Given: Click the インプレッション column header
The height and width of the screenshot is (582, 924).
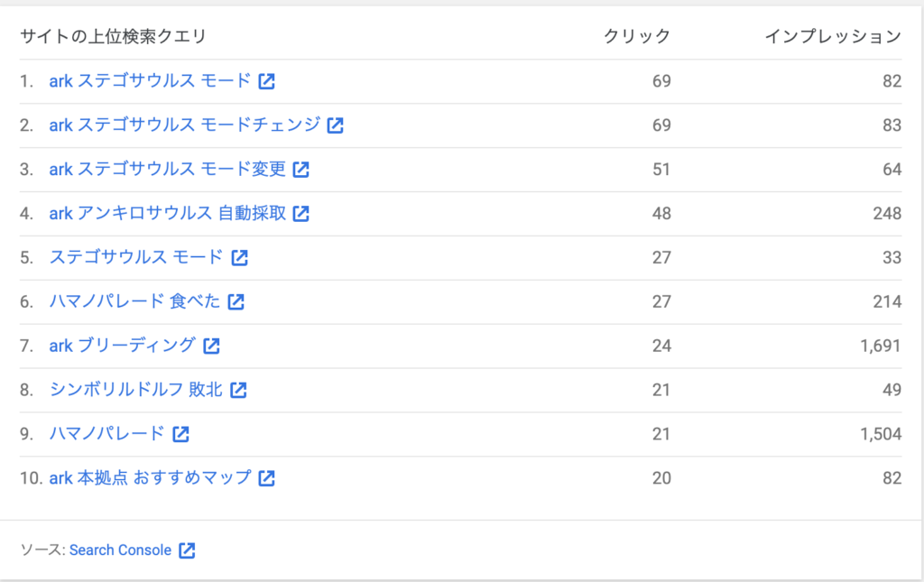Looking at the screenshot, I should pos(832,37).
